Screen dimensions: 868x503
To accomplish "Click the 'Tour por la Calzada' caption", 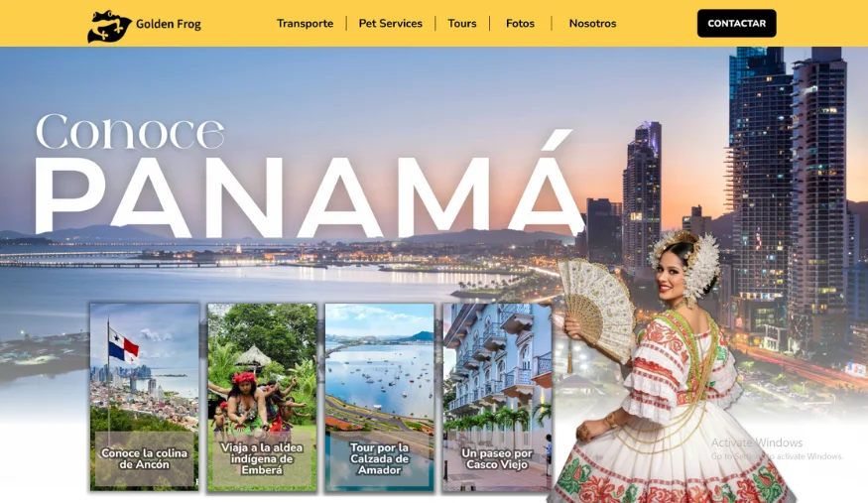I will point(379,458).
